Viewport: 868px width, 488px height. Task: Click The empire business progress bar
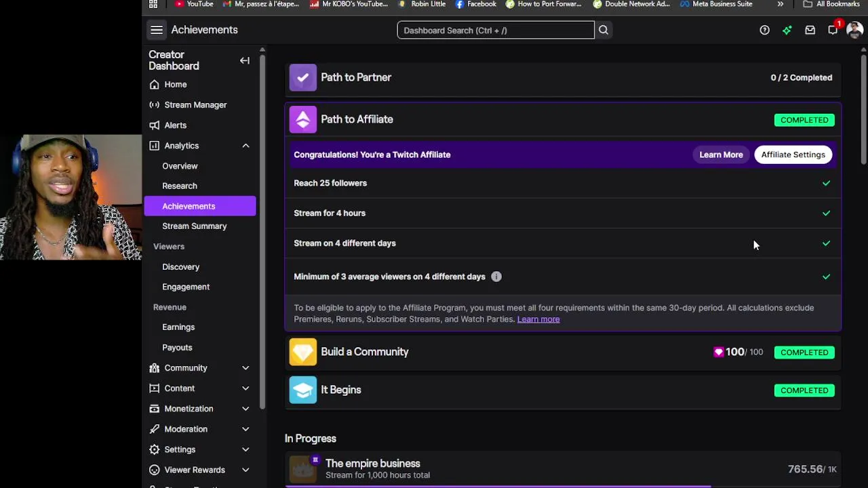pyautogui.click(x=563, y=486)
